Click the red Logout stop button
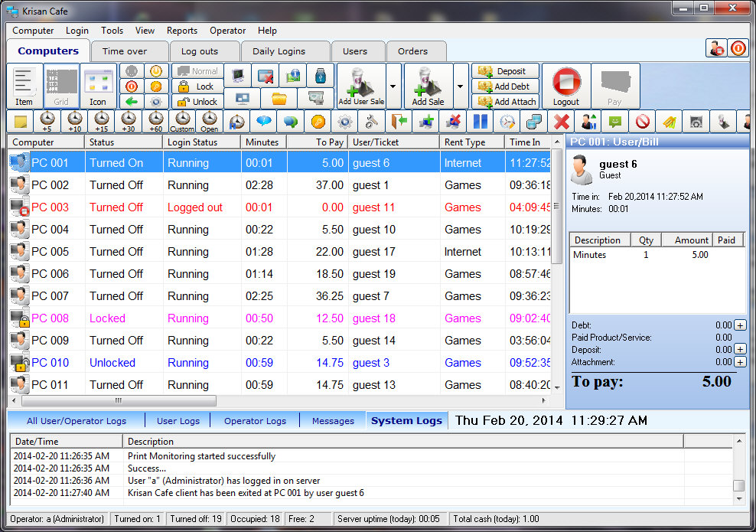Screen dimensions: 756x532 566,86
